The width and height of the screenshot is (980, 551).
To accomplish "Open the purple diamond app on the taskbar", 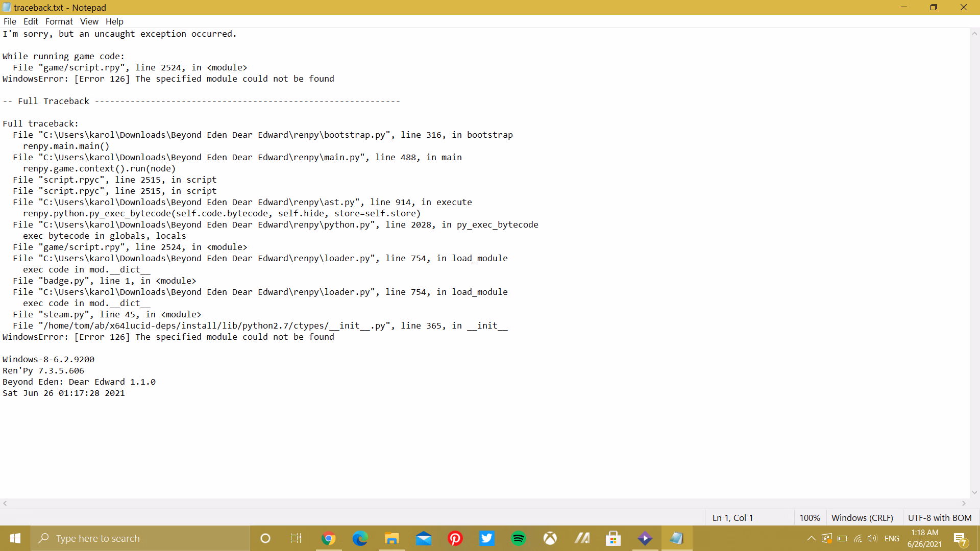I will click(x=645, y=538).
